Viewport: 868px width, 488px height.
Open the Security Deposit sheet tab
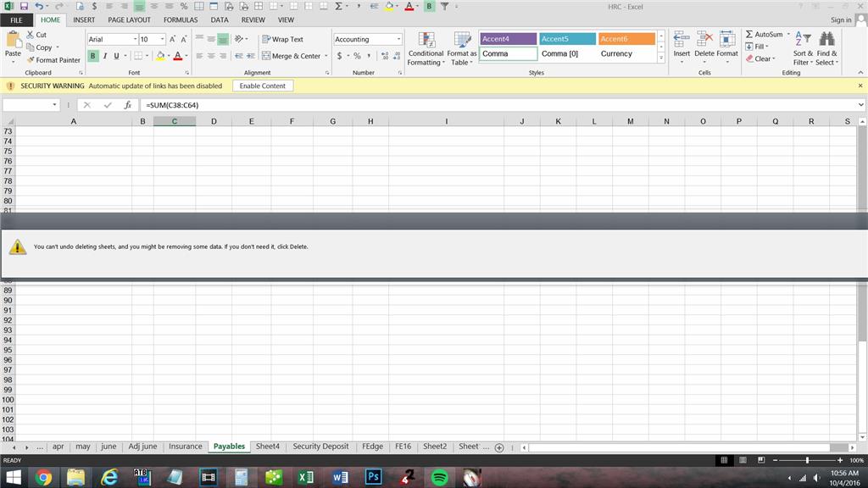(320, 446)
